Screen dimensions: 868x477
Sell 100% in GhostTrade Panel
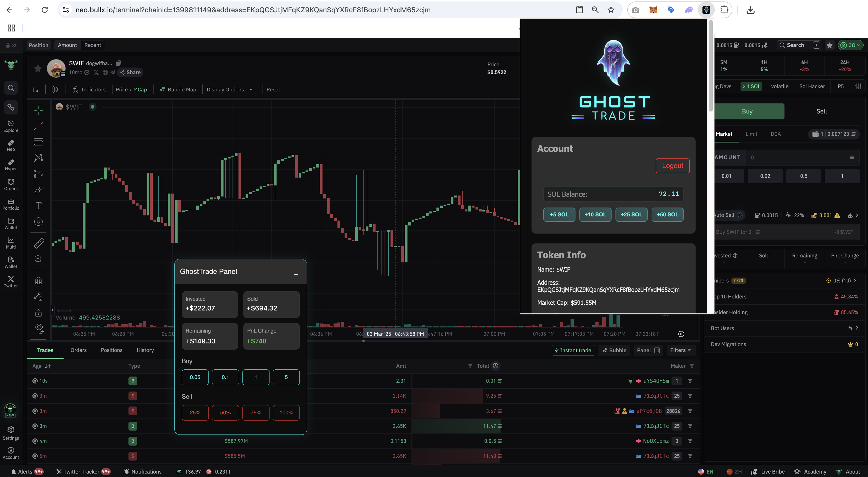[286, 412]
